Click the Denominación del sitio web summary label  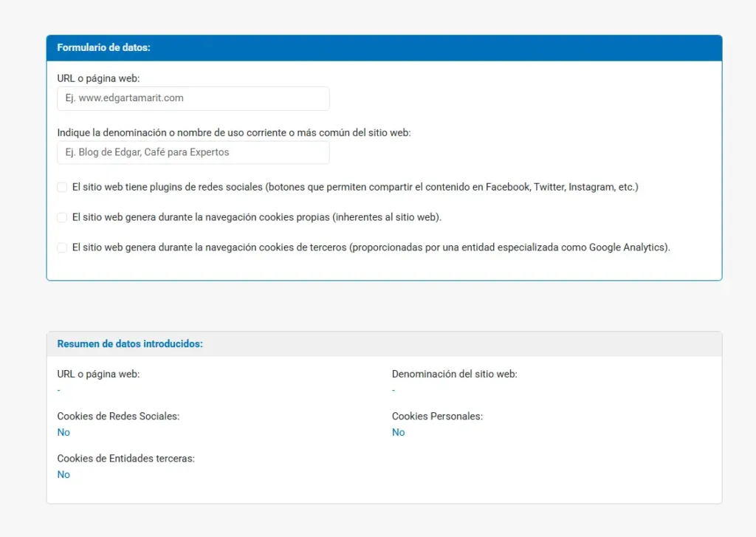click(454, 374)
